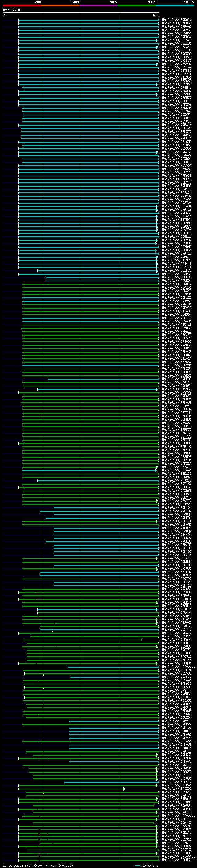
Task: Select the UniRef100_C6T404 entry
Action: 176,206
